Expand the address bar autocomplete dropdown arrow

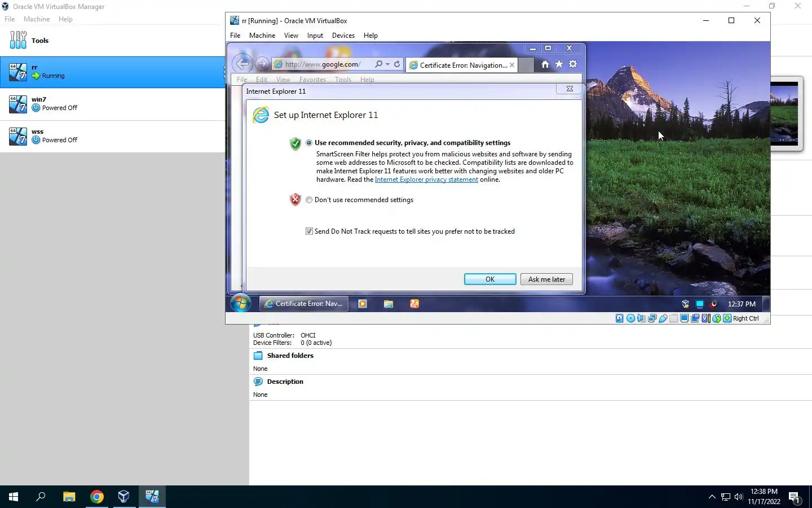point(387,64)
